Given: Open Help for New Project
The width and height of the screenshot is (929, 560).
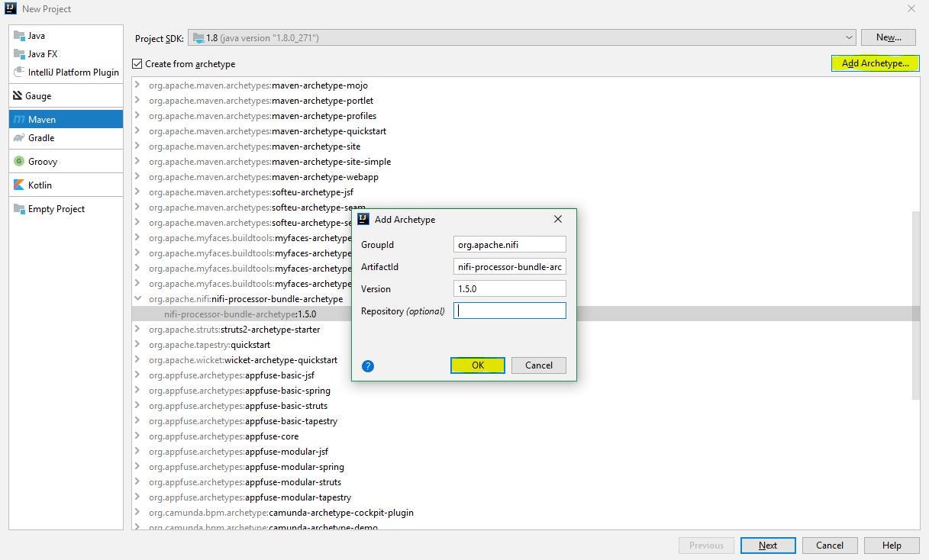Looking at the screenshot, I should coord(892,546).
